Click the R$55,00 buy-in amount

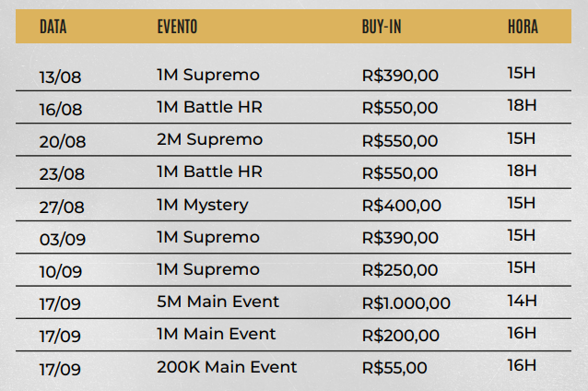(x=394, y=368)
